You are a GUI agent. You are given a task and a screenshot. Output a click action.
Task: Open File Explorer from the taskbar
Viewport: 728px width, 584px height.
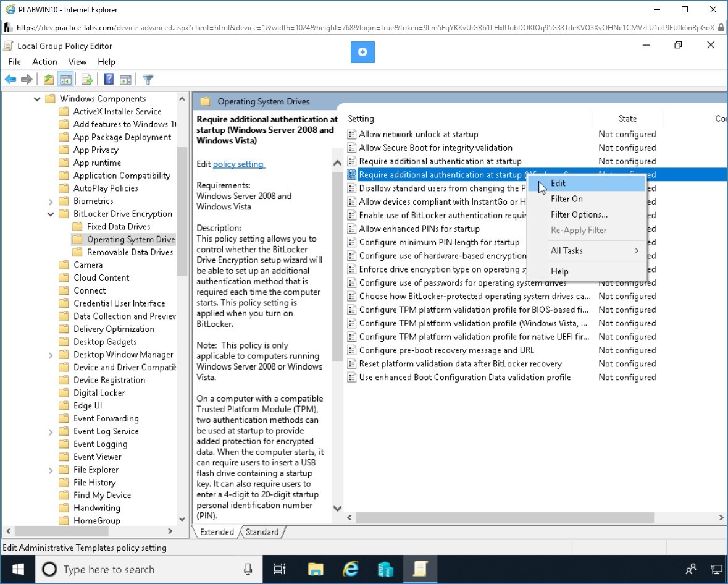coord(316,569)
